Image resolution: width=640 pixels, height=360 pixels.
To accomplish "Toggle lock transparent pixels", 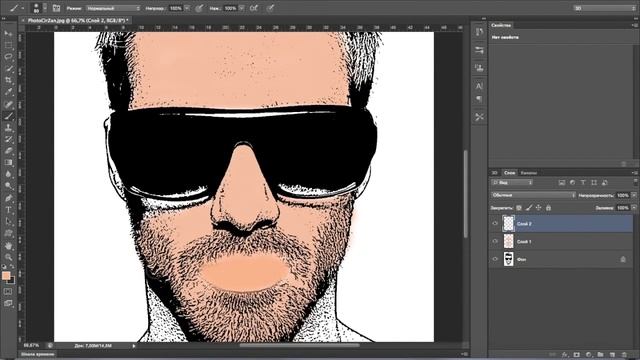I will coord(519,208).
